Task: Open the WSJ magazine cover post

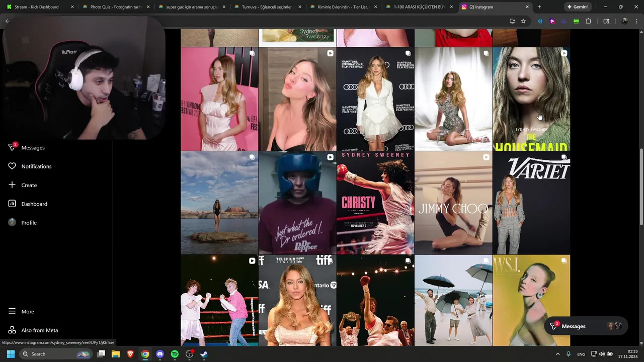Action: coord(531,301)
